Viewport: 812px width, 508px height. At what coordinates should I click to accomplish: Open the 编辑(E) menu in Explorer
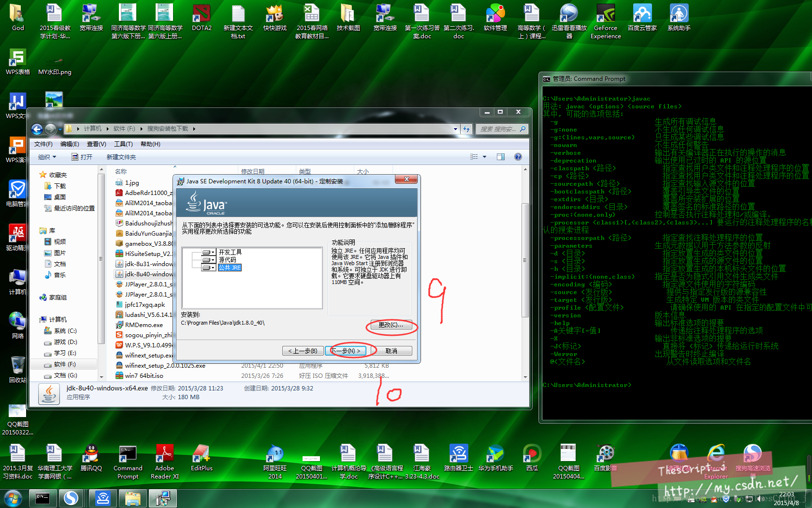(70, 144)
